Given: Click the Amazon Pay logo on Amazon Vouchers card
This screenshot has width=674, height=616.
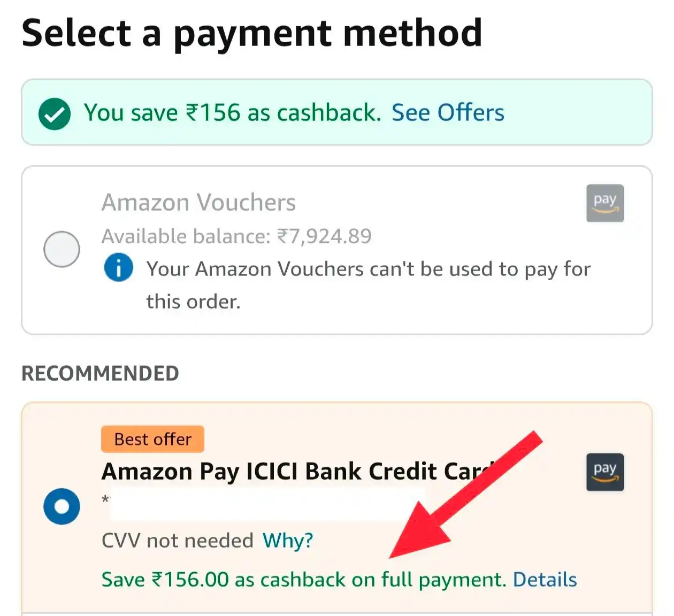Looking at the screenshot, I should click(x=604, y=203).
